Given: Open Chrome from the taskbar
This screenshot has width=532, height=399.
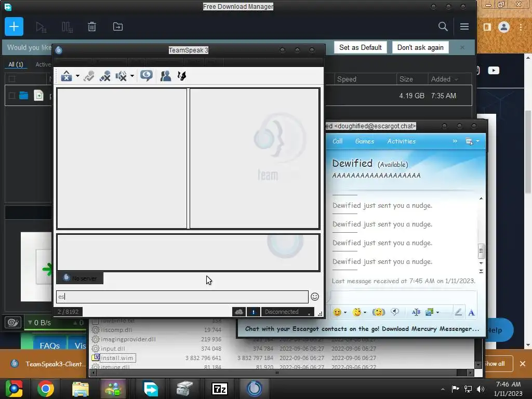Looking at the screenshot, I should [x=46, y=389].
